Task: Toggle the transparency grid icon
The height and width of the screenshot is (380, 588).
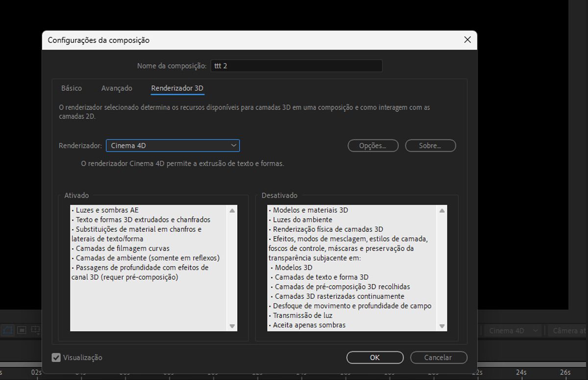Action: (22, 330)
